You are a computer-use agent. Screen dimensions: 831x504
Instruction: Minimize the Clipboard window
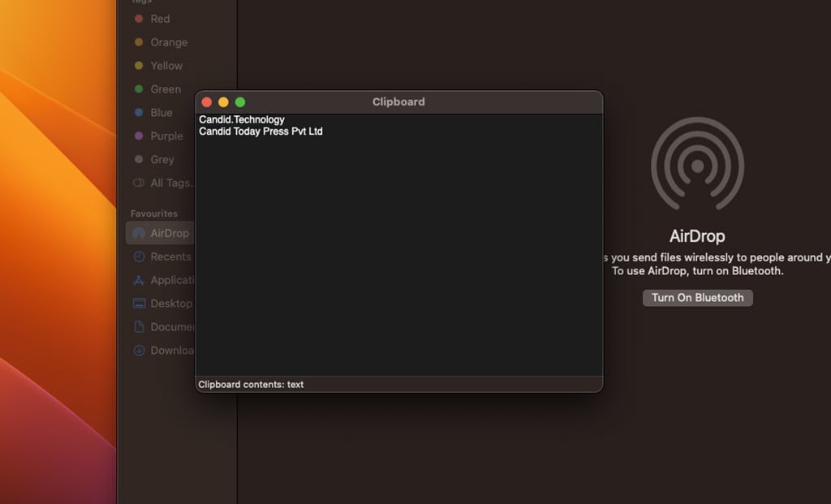(223, 102)
